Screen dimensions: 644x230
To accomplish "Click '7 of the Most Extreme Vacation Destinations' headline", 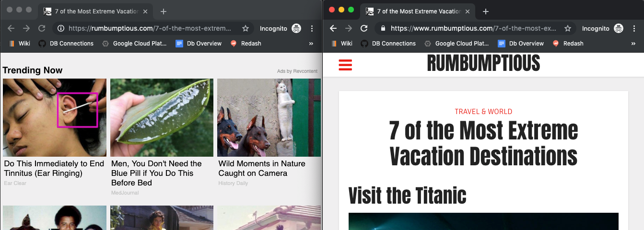I will 483,143.
